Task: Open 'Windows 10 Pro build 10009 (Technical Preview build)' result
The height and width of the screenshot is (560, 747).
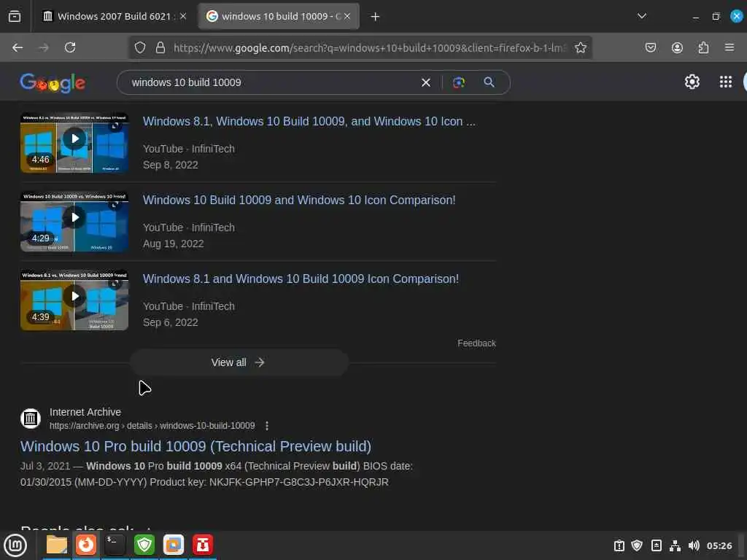Action: coord(196,446)
